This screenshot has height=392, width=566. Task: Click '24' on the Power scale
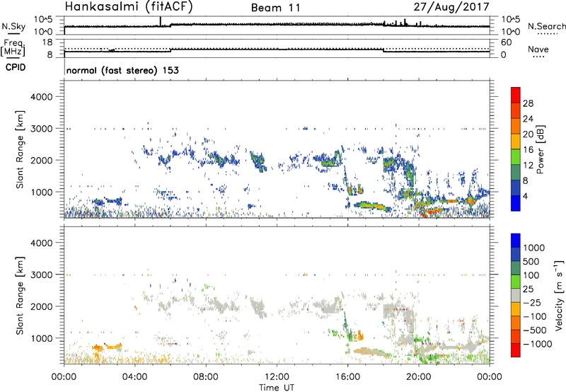[528, 119]
